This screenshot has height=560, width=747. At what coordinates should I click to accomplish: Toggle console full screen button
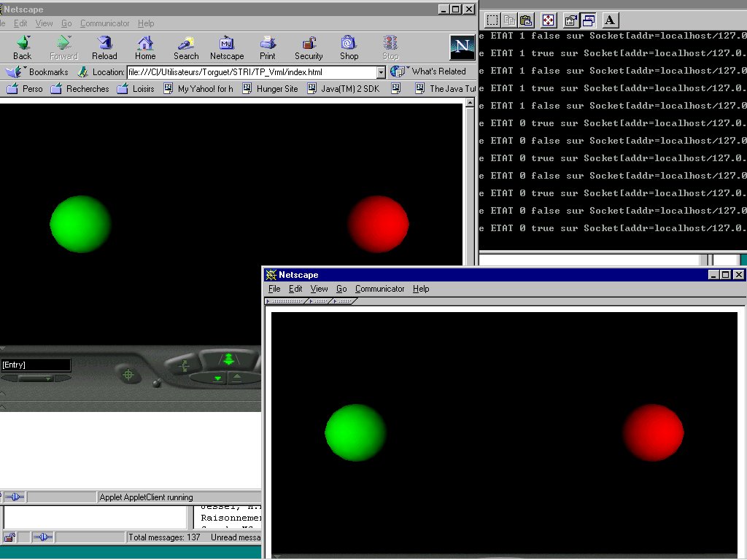[549, 20]
